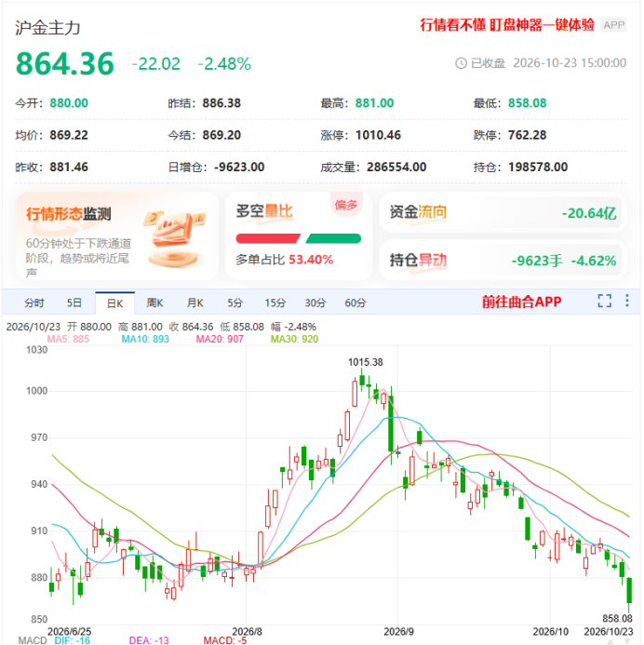Click the red-green 多空量比 ratio bar
Image resolution: width=644 pixels, height=645 pixels.
[299, 238]
